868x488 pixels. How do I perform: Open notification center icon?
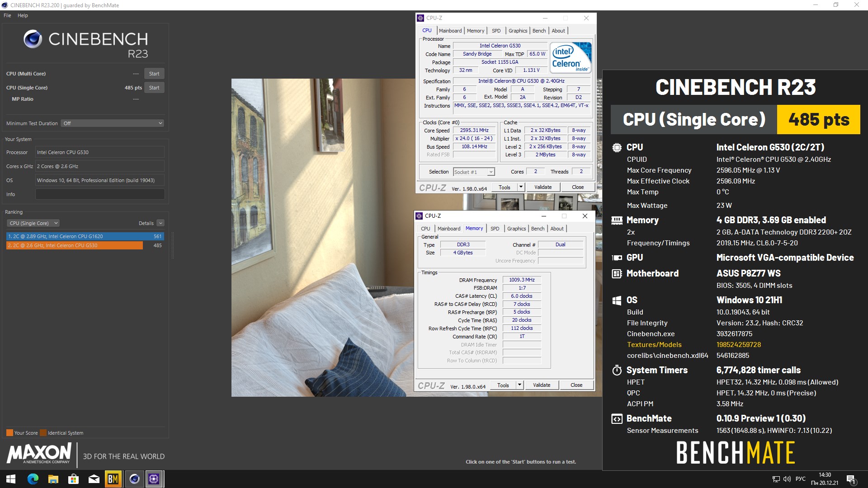click(851, 479)
